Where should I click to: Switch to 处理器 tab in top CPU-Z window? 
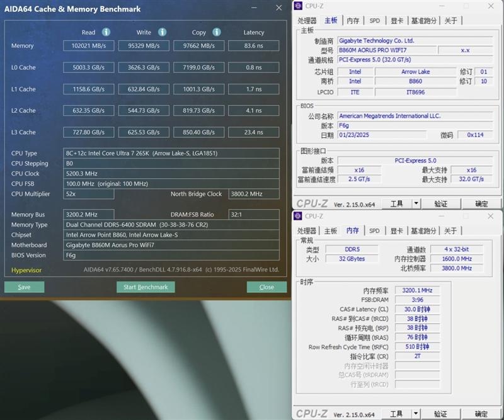(x=307, y=21)
